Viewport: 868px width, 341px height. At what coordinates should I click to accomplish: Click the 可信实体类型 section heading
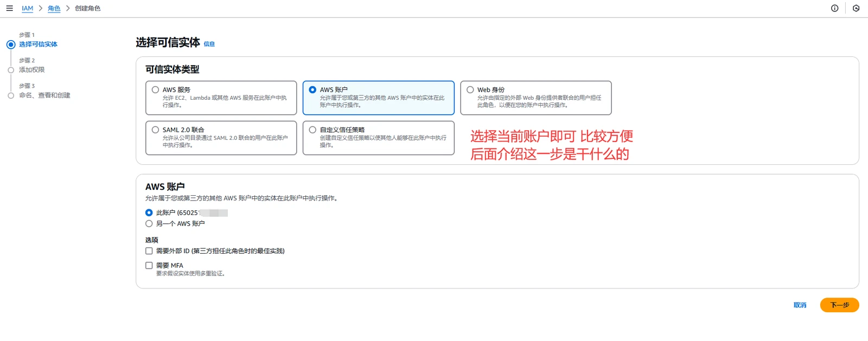[x=172, y=69]
